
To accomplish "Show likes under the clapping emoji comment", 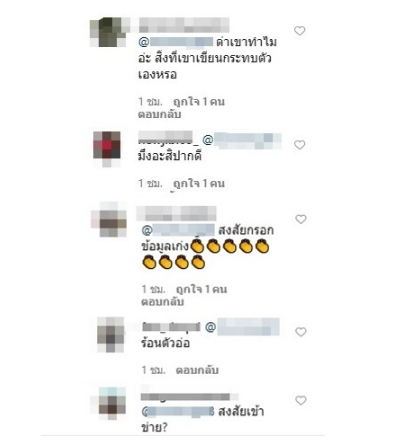I will (201, 289).
